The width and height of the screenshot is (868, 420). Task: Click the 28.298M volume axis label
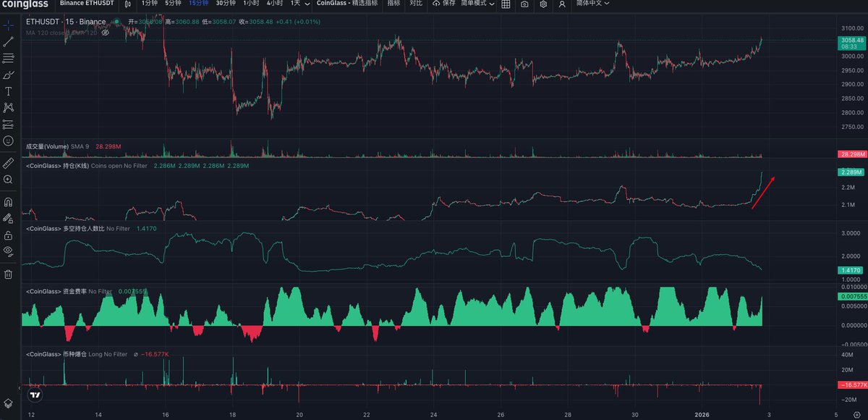click(x=851, y=154)
